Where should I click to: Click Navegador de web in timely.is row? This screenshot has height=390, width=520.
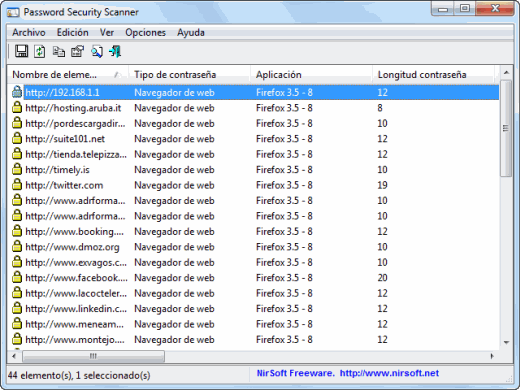pos(174,170)
